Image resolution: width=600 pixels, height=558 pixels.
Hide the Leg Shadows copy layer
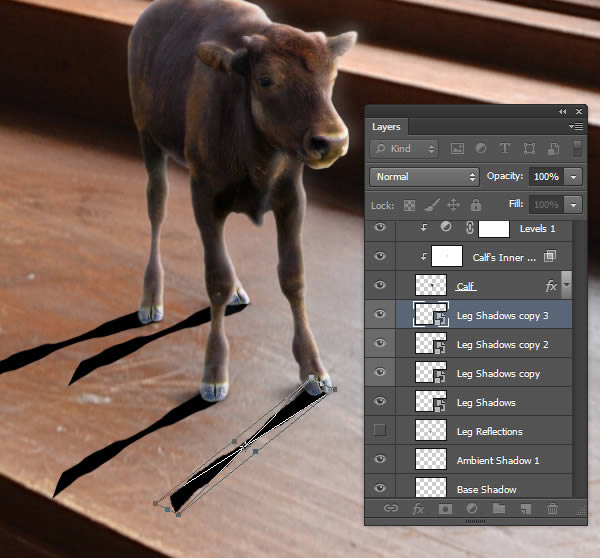click(x=380, y=372)
